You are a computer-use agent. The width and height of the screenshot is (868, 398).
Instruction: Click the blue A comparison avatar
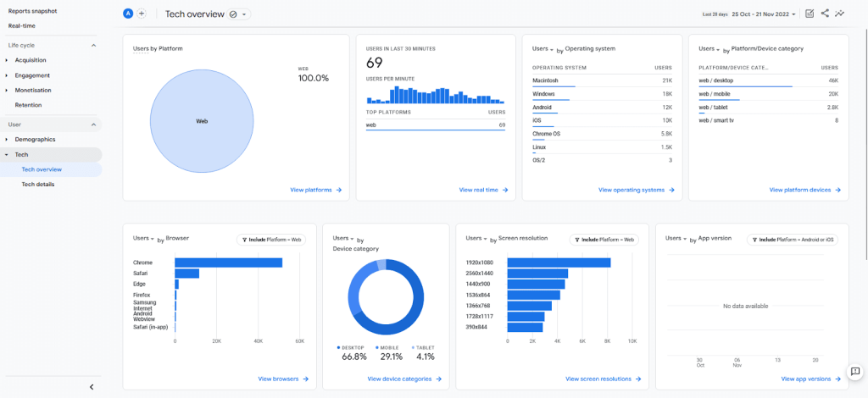(x=129, y=14)
